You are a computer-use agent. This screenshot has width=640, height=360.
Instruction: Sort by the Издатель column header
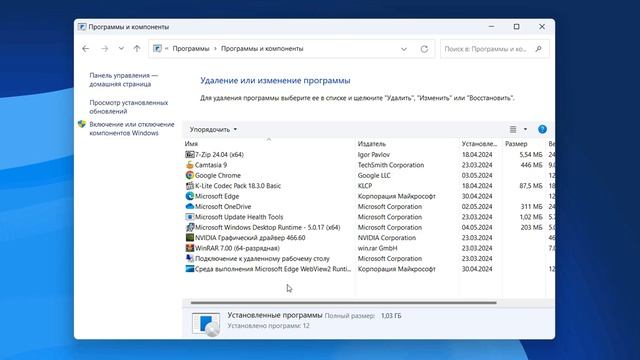click(x=371, y=144)
